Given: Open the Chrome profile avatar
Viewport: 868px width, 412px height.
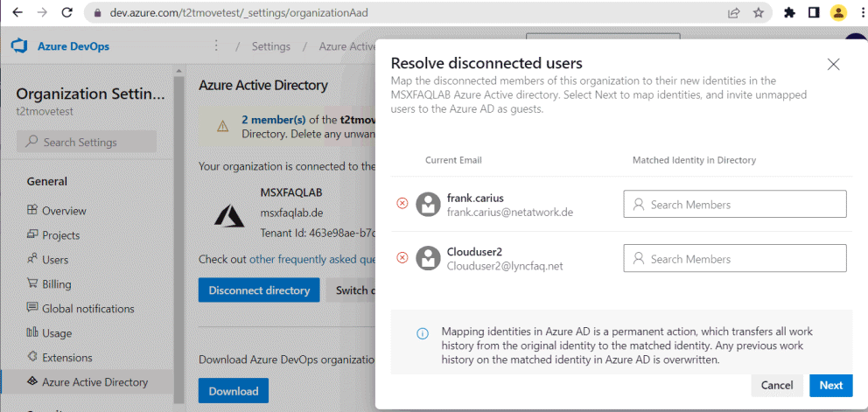Looking at the screenshot, I should [x=838, y=13].
